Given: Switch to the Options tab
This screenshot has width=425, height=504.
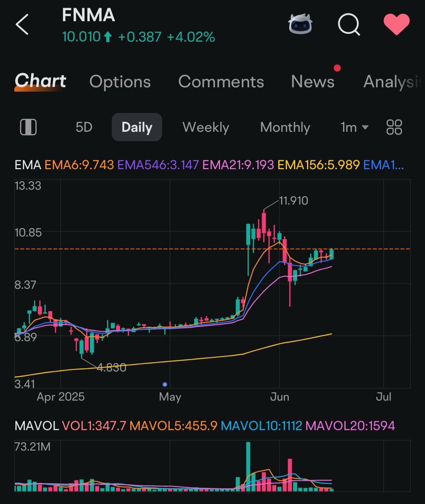Looking at the screenshot, I should coord(120,81).
